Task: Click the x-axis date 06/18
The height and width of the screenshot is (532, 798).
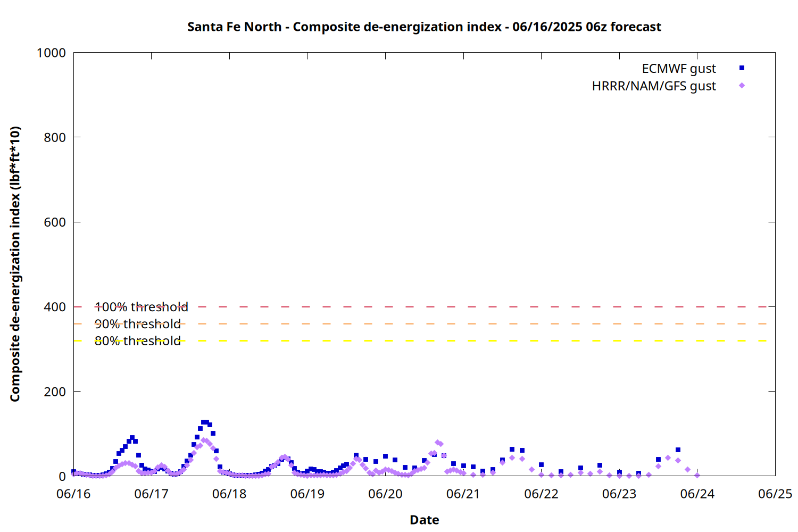Action: (229, 494)
